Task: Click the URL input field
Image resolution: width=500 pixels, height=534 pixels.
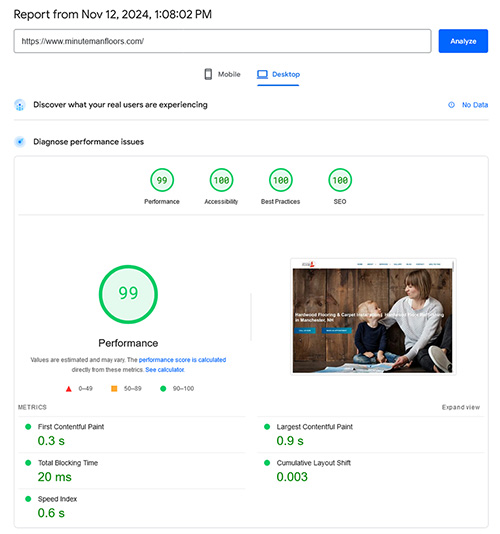Action: (x=222, y=41)
